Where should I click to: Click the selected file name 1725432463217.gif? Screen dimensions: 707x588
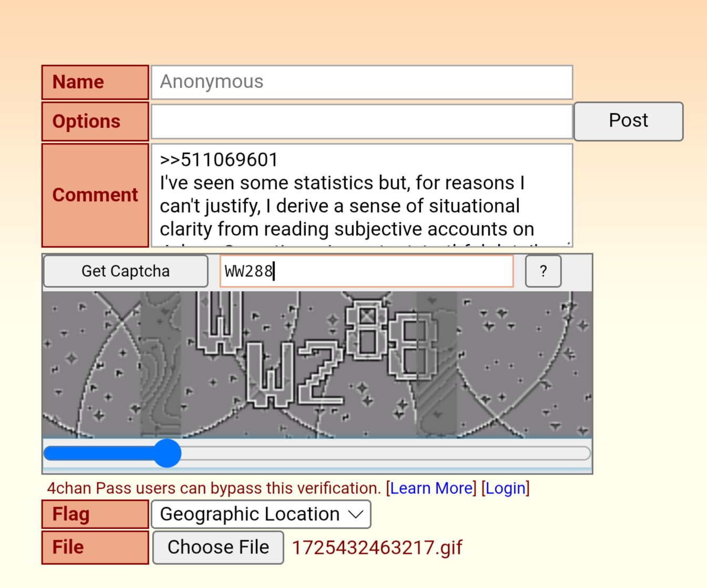[377, 548]
